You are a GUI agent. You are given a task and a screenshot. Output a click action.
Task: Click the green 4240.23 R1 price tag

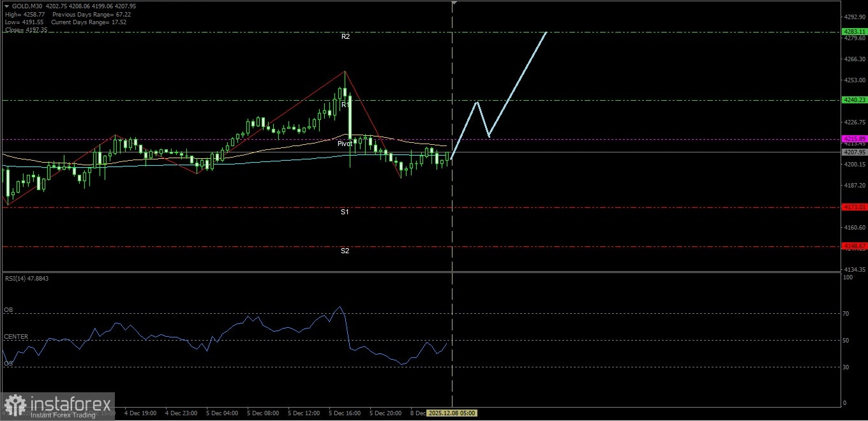pos(854,100)
